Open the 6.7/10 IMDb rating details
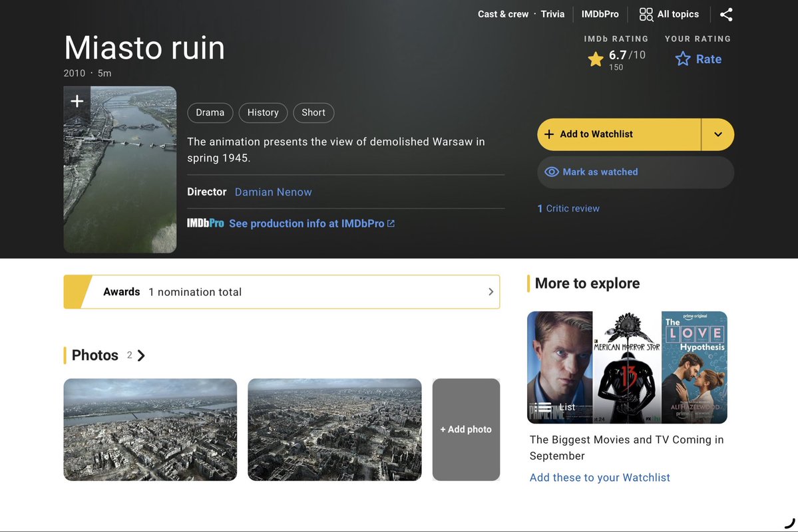Viewport: 798px width, 532px height. pos(616,59)
